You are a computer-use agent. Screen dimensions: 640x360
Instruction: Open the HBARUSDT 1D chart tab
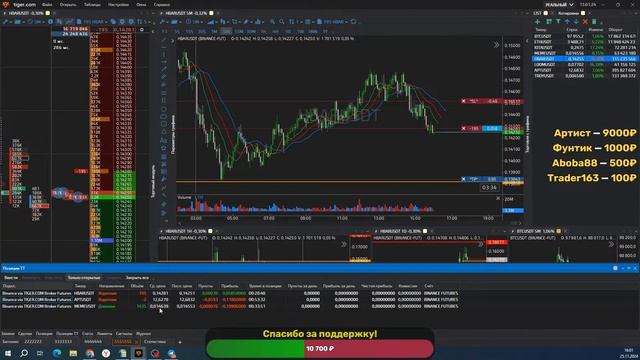click(x=400, y=231)
